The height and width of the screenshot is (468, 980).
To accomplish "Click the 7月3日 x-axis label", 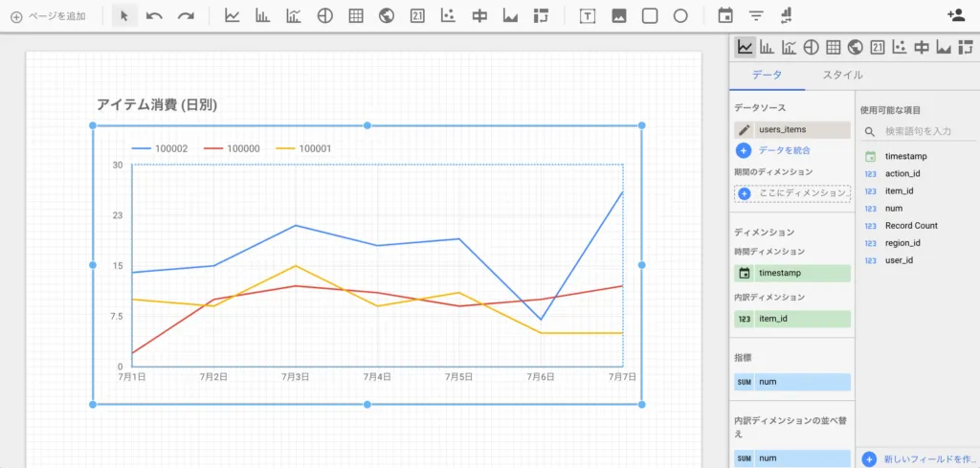I will (x=295, y=377).
